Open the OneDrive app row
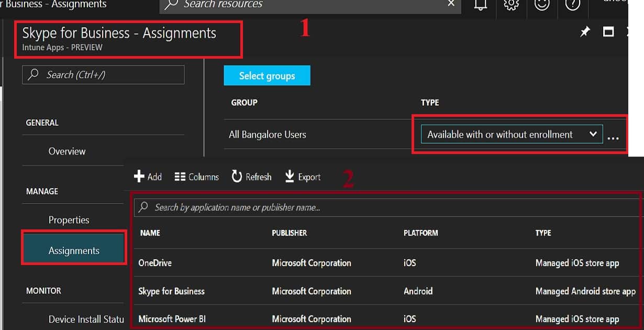 coord(386,263)
